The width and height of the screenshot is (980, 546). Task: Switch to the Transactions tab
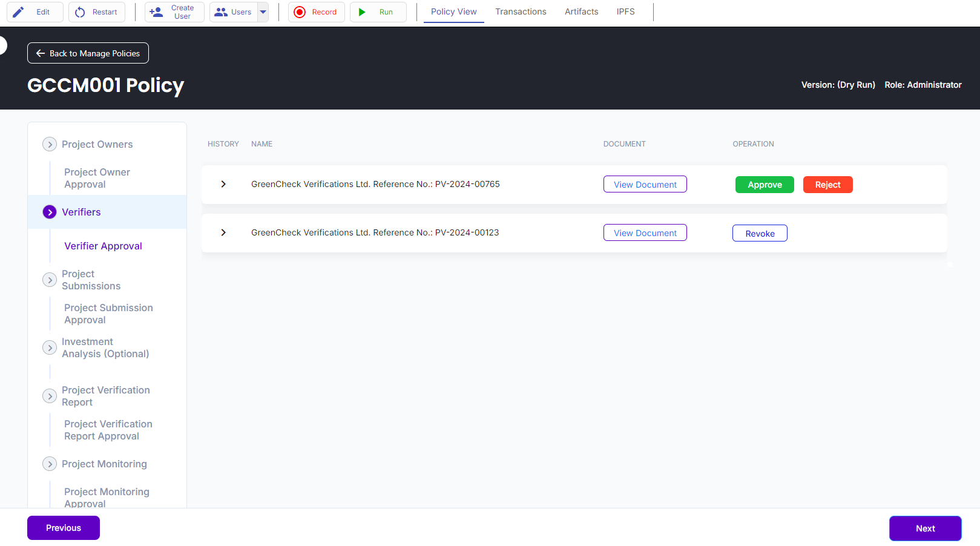pyautogui.click(x=521, y=12)
